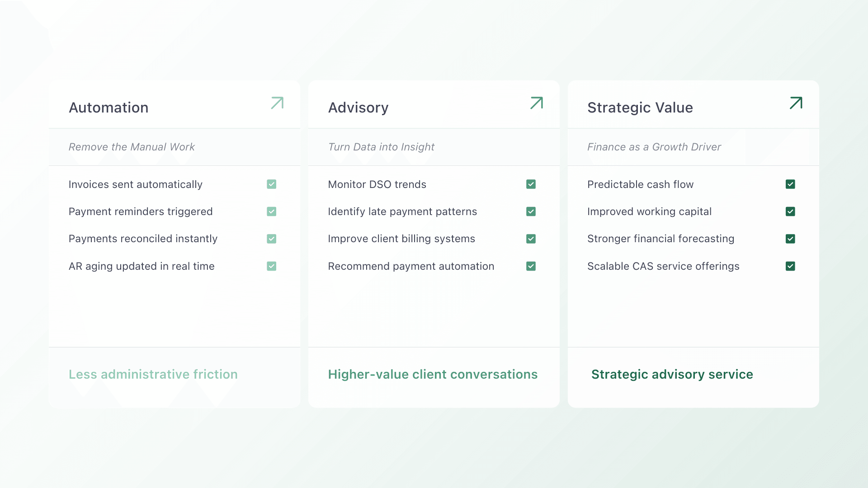Toggle Improve client billing systems checkbox
The width and height of the screenshot is (868, 488).
[x=531, y=239]
